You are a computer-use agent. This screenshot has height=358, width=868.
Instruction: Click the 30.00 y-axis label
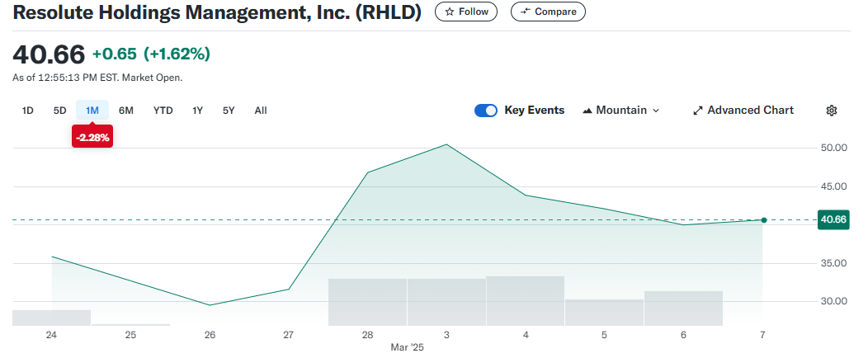point(833,301)
